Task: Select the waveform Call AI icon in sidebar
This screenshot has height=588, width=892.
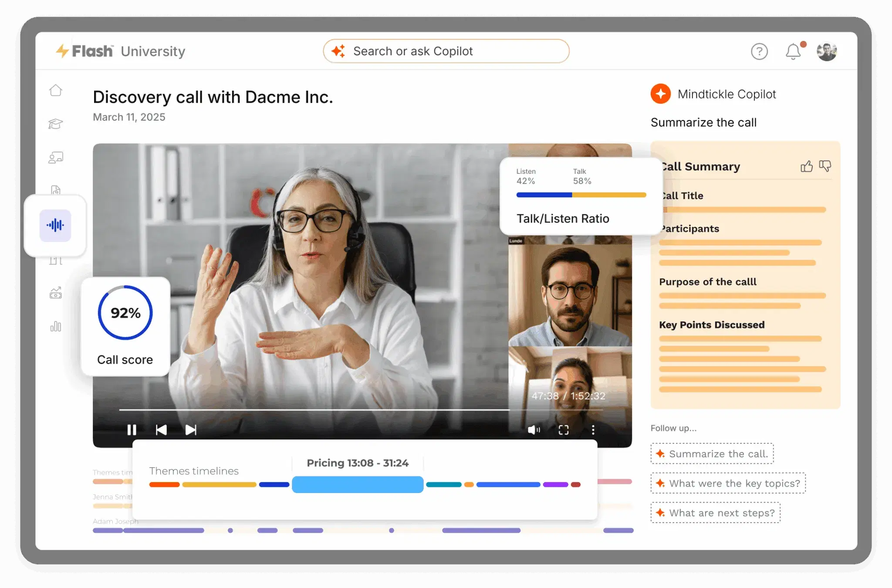Action: (x=56, y=225)
